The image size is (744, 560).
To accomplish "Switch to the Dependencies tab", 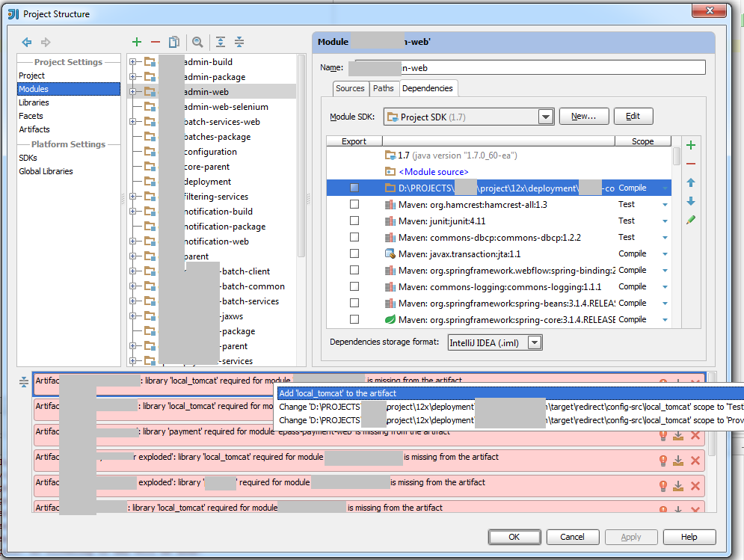I will pyautogui.click(x=428, y=88).
